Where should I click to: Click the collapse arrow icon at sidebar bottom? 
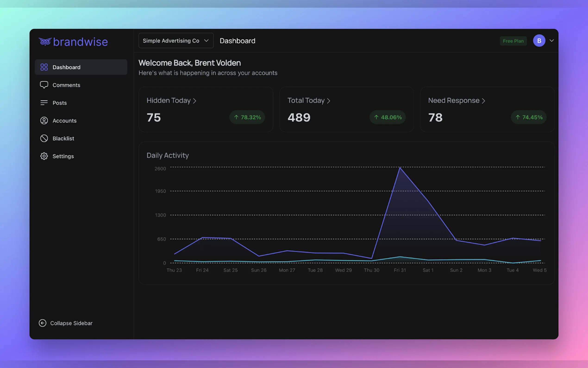[43, 323]
